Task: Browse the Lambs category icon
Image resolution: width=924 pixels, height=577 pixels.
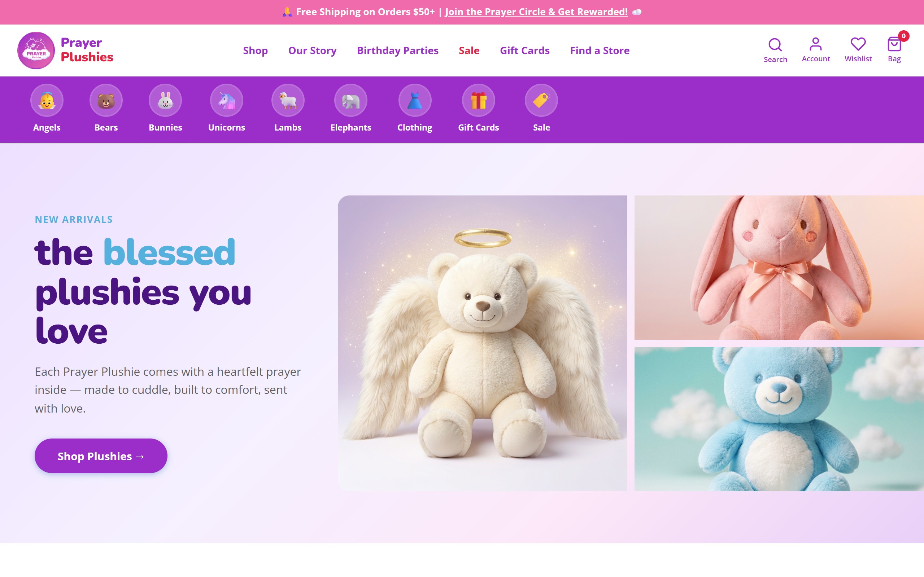Action: point(288,100)
